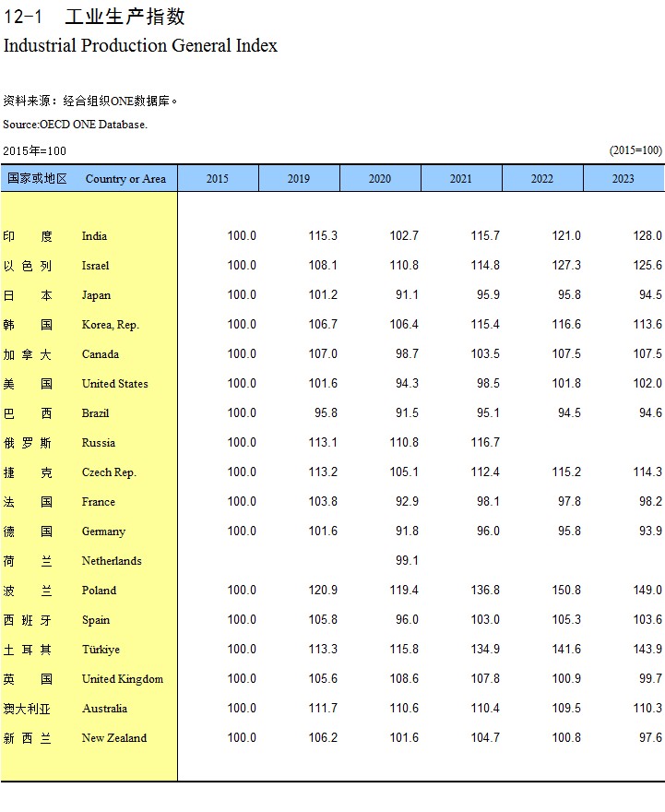The image size is (665, 812).
Task: Select the 2023 column header
Action: (x=623, y=179)
